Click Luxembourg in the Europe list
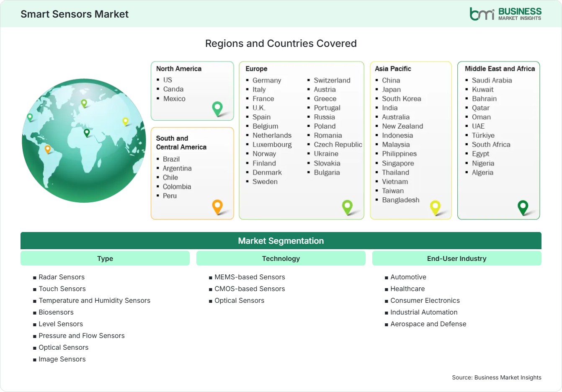The height and width of the screenshot is (392, 562). 272,144
